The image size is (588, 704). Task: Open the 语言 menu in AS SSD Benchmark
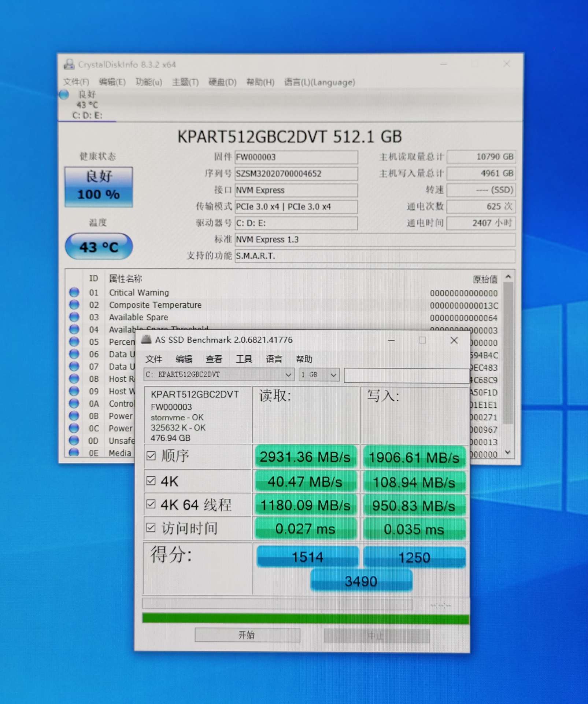click(x=274, y=359)
